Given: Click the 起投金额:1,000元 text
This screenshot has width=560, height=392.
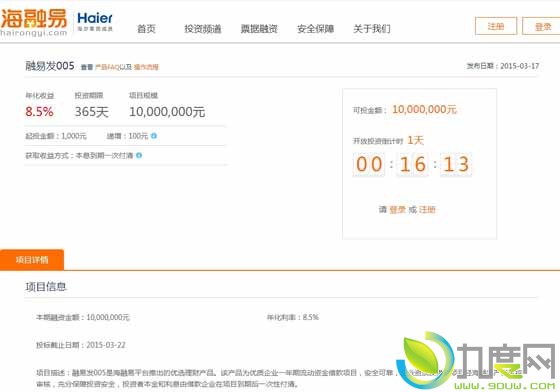Looking at the screenshot, I should click(x=56, y=136).
